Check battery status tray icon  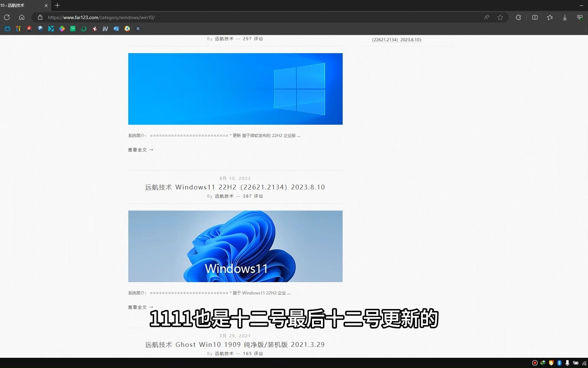(576, 363)
